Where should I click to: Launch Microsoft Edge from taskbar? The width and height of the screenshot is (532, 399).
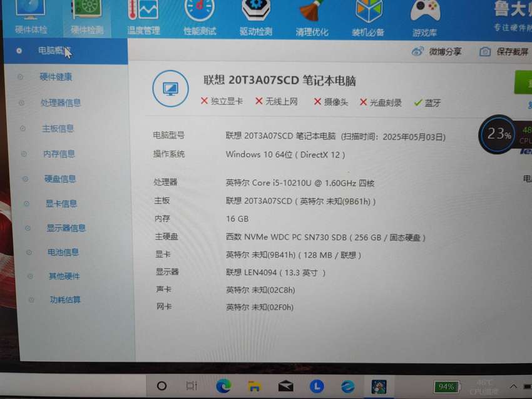click(223, 386)
